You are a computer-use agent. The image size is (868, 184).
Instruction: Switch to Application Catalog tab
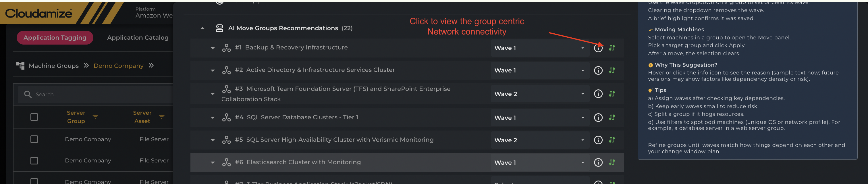point(138,38)
